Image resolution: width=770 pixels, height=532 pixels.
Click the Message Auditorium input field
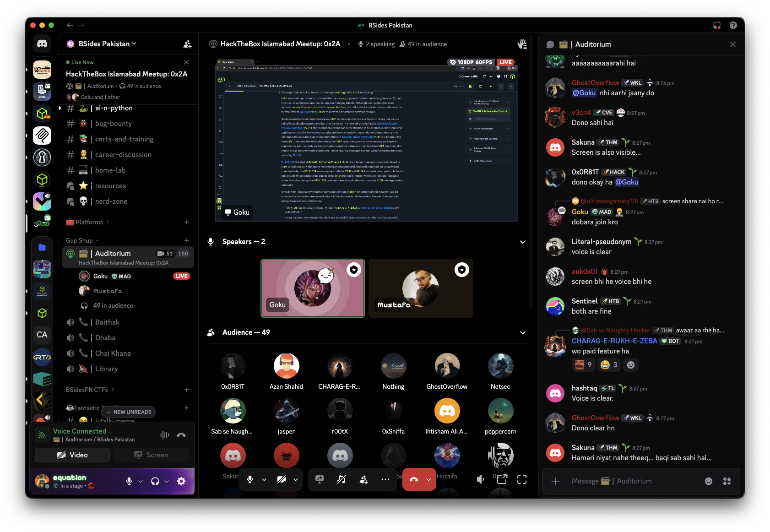point(634,481)
